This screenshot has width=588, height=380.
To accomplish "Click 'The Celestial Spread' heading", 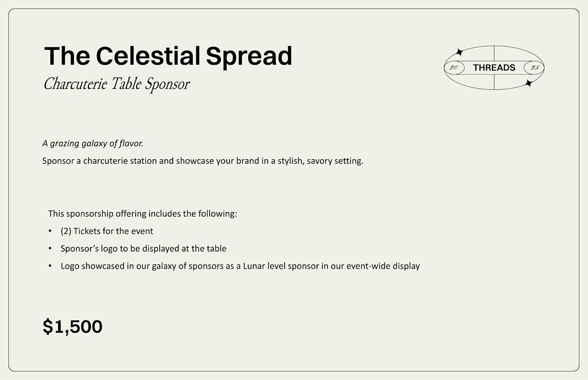I will (x=168, y=56).
